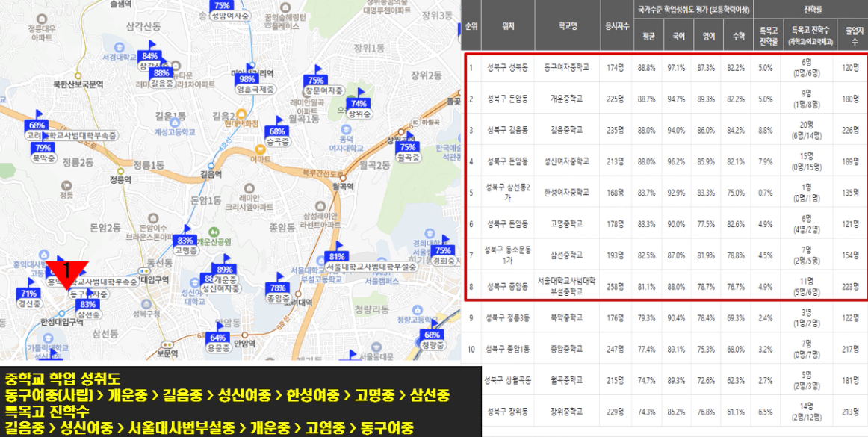This screenshot has width=868, height=437.
Task: Click the 삼선중학교 table cell
Action: [x=568, y=255]
